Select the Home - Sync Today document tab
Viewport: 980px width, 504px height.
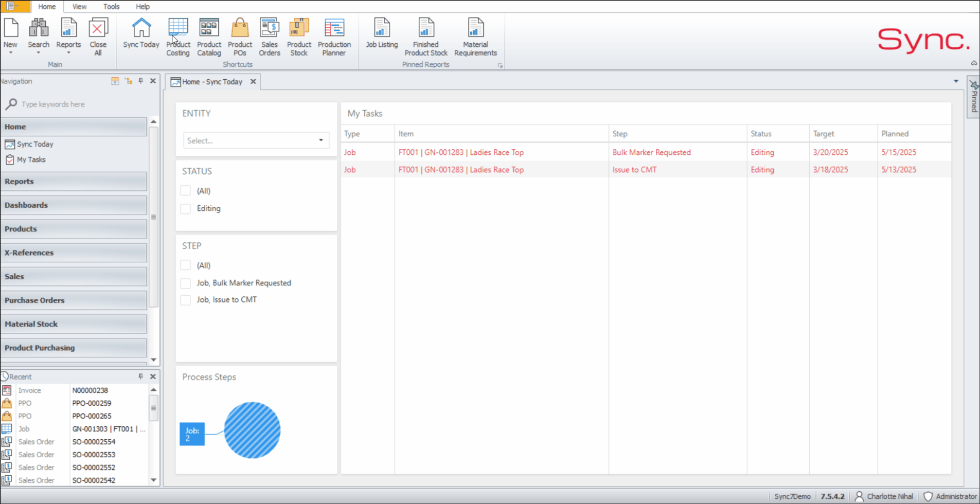click(x=211, y=82)
